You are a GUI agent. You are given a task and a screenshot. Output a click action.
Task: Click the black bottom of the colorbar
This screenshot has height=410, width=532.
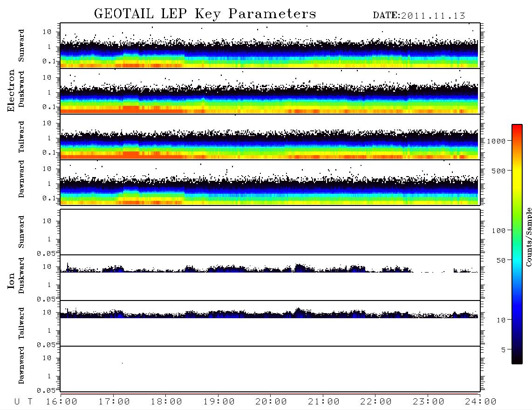click(x=517, y=358)
